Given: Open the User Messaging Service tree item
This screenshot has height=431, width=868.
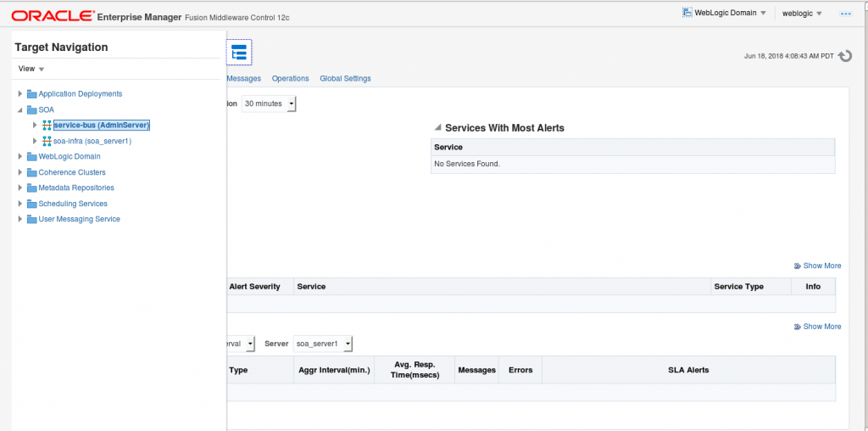Looking at the screenshot, I should [79, 220].
